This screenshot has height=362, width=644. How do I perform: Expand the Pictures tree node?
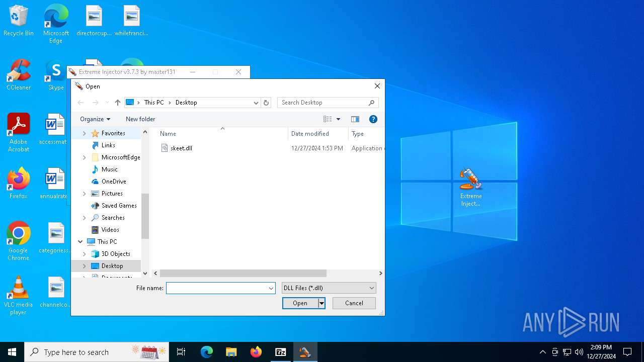pos(84,194)
